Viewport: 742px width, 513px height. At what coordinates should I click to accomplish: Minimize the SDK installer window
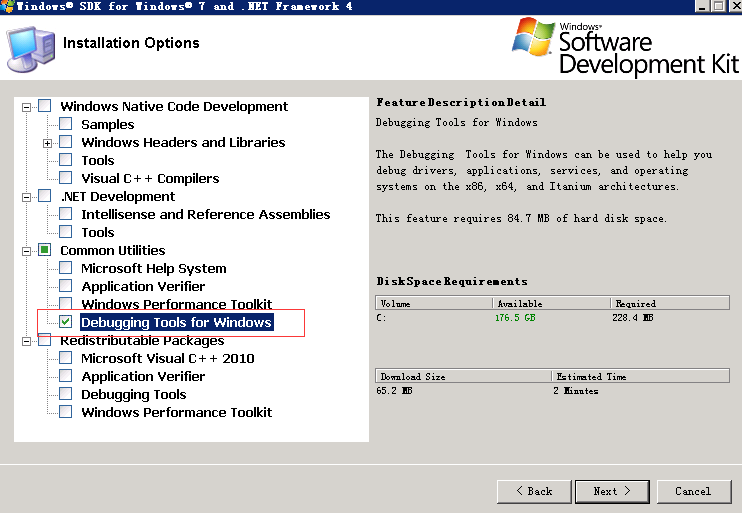pos(702,6)
